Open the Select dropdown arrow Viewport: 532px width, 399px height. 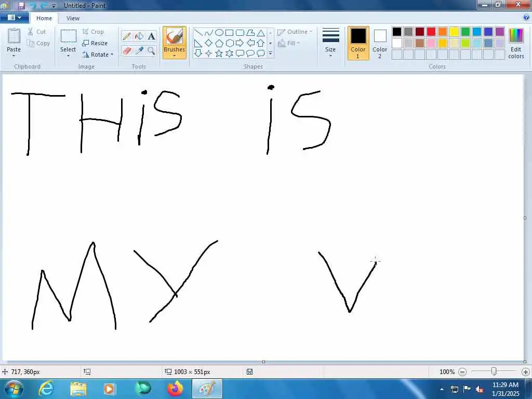coord(68,56)
